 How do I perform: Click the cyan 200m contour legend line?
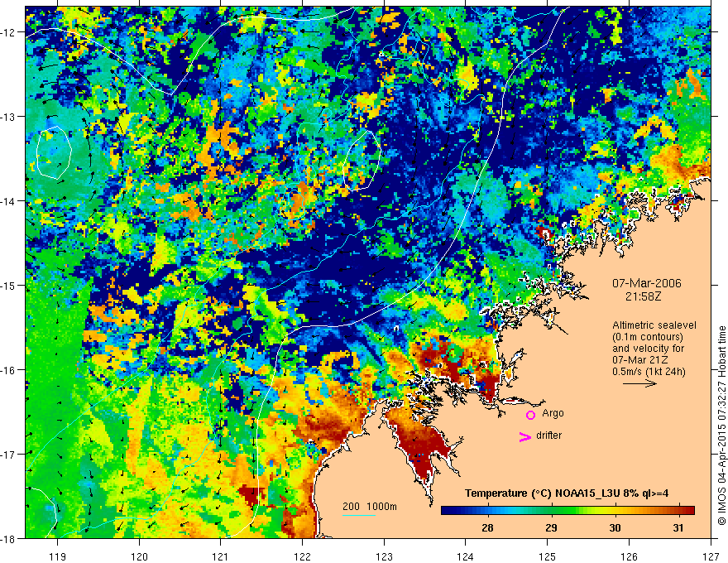pos(358,515)
